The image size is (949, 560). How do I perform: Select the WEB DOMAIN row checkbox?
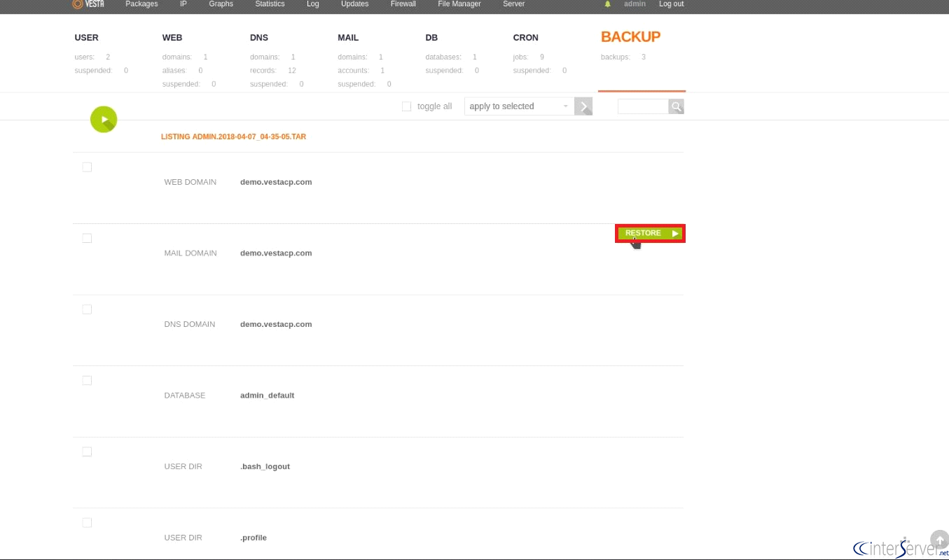pos(87,167)
